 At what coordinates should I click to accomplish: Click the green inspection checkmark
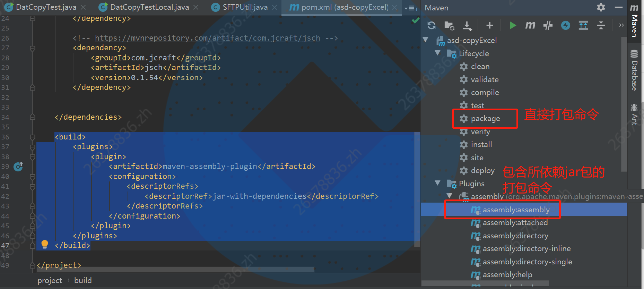click(415, 20)
